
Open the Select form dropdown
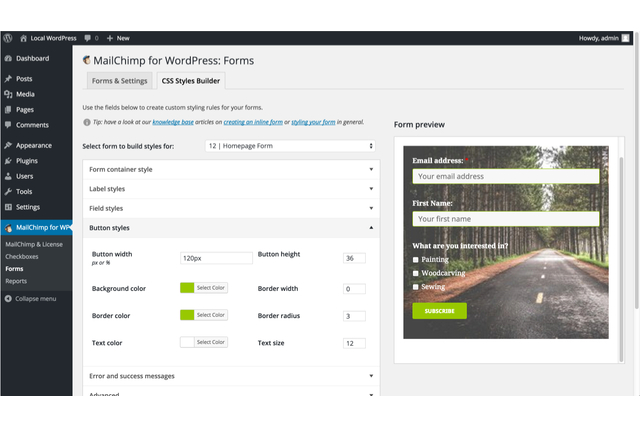pos(290,146)
